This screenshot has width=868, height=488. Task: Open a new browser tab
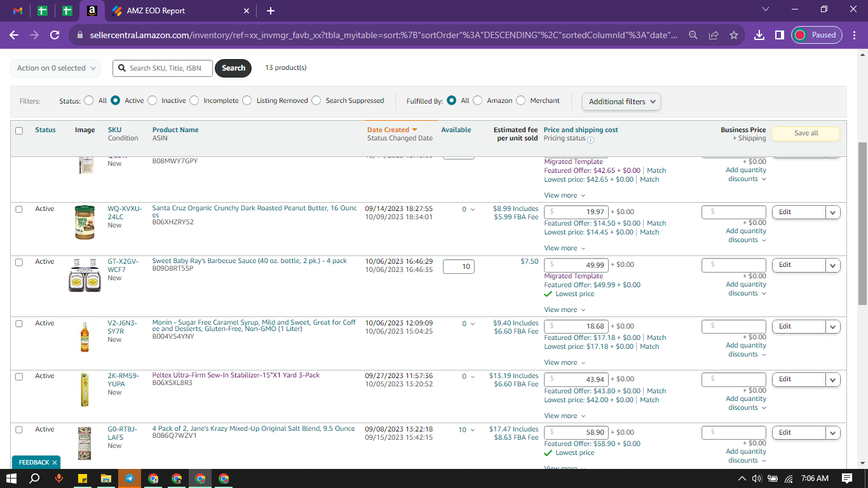pos(271,11)
